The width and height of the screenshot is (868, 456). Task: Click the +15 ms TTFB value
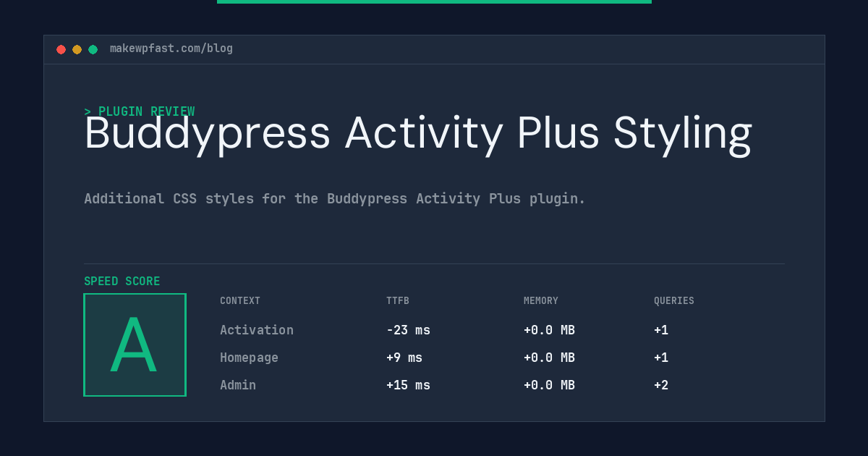tap(408, 385)
